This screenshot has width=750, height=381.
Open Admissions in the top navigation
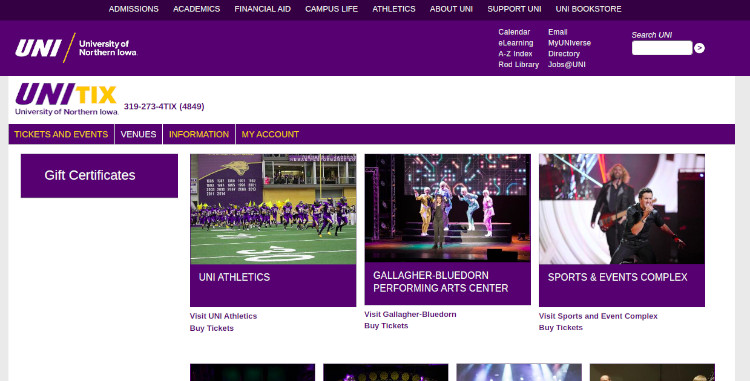click(x=133, y=9)
